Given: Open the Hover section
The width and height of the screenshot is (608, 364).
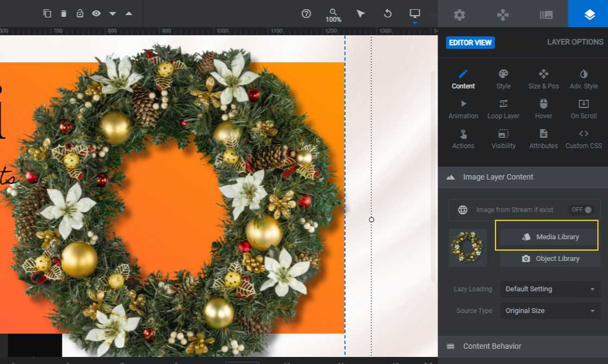Looking at the screenshot, I should tap(543, 110).
